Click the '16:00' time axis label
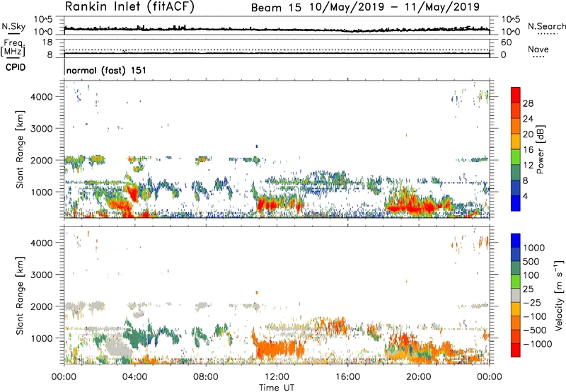 (347, 377)
